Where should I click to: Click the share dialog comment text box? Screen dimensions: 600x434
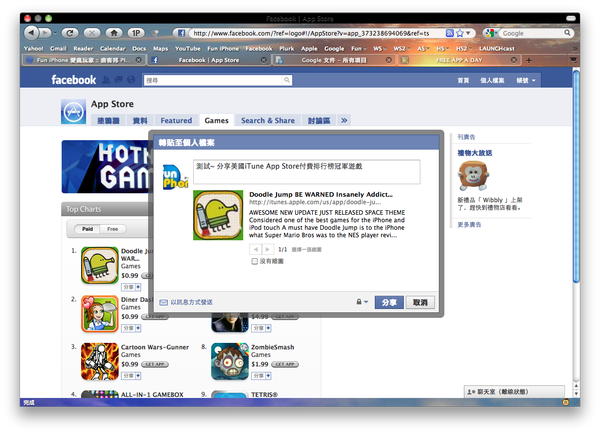coord(307,171)
